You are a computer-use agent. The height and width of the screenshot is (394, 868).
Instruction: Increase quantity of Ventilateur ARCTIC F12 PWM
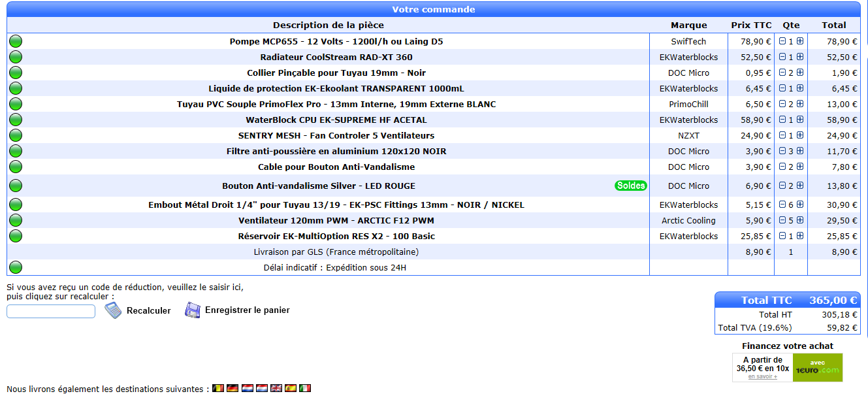(799, 220)
